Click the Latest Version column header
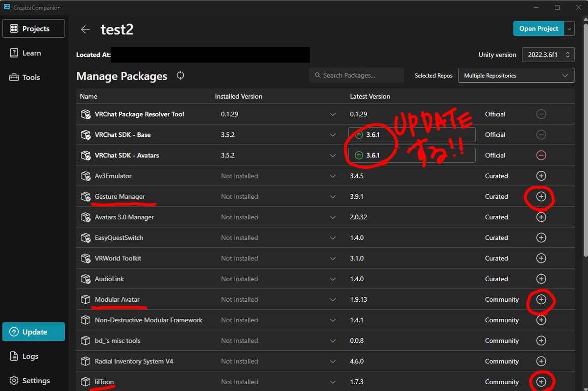 click(x=370, y=96)
